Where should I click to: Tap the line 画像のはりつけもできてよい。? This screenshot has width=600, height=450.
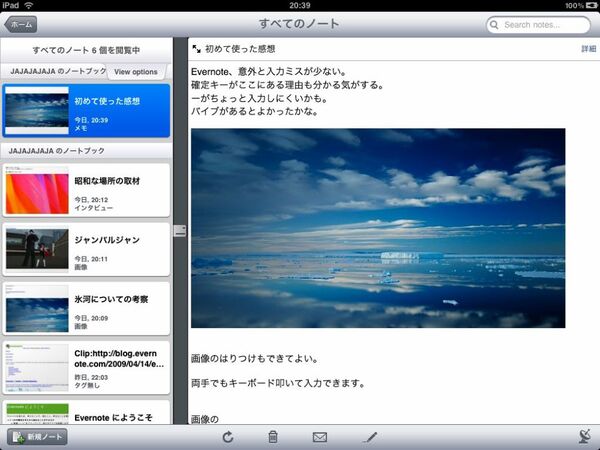pos(254,359)
